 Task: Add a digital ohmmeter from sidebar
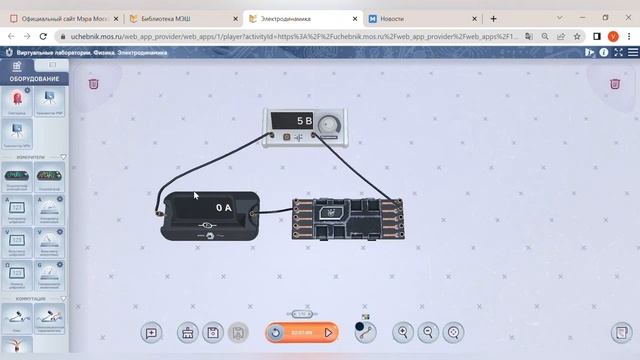coord(17,275)
